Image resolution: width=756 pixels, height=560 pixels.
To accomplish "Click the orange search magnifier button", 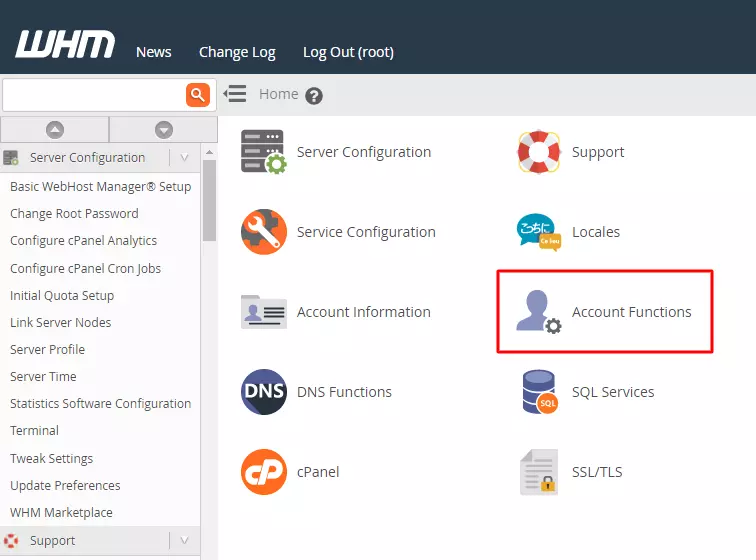I will click(x=198, y=95).
